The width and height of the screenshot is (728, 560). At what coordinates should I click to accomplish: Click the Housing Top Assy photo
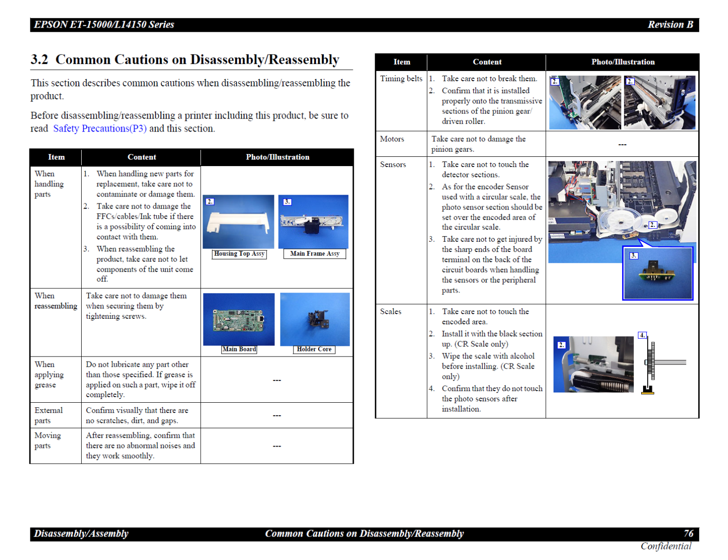coord(238,222)
